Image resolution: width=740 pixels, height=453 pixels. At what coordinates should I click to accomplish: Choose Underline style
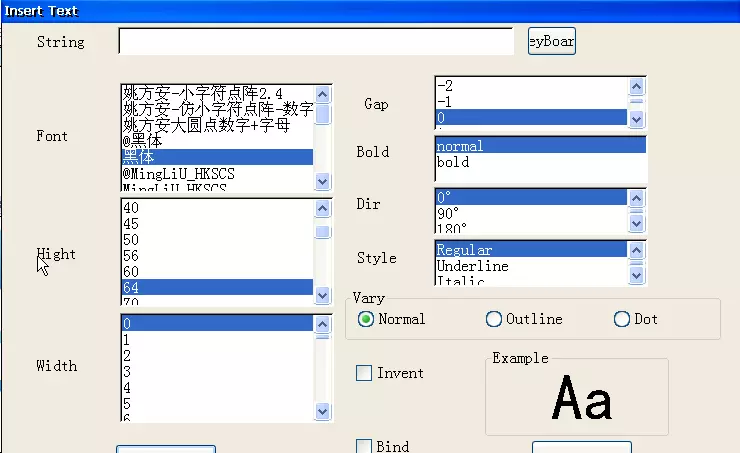pos(531,266)
